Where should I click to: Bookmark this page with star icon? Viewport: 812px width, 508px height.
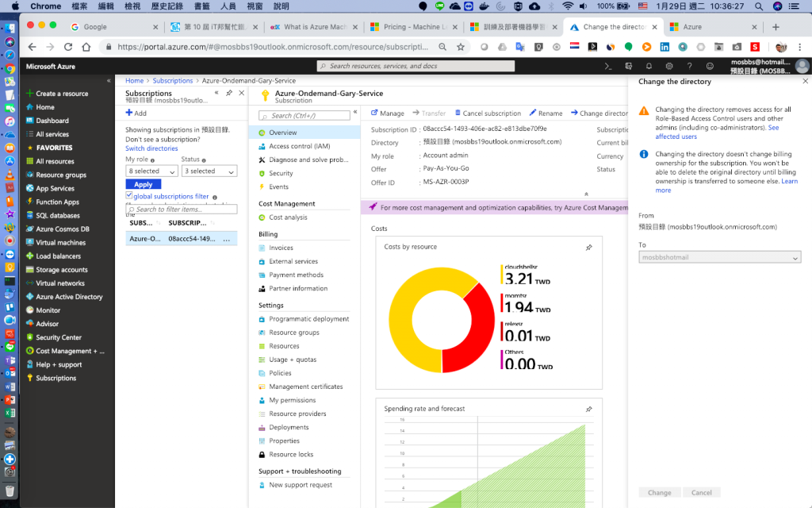coord(461,47)
